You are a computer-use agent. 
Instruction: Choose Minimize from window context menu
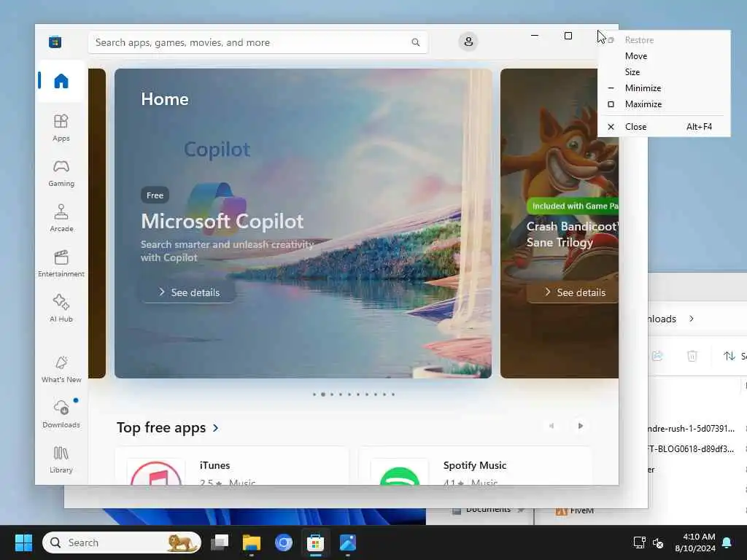(x=664, y=88)
